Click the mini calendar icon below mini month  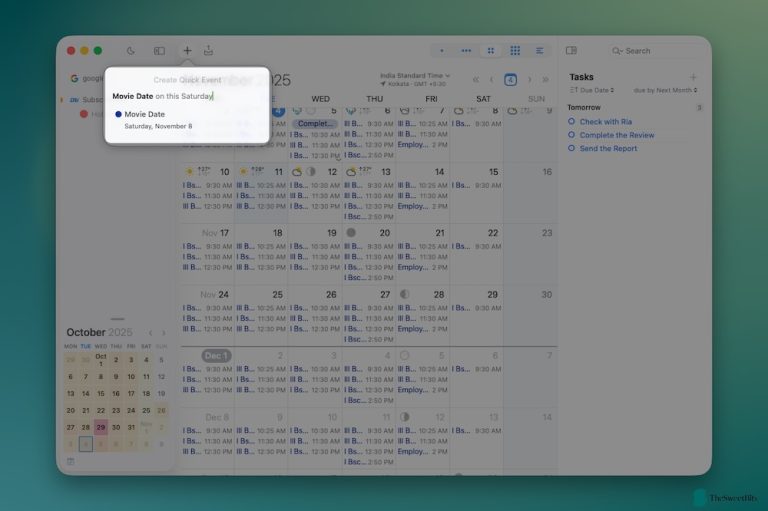[71, 462]
